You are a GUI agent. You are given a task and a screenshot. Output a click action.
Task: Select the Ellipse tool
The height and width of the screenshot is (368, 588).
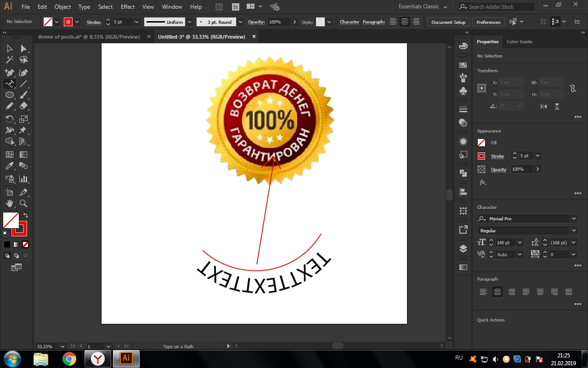(x=9, y=95)
